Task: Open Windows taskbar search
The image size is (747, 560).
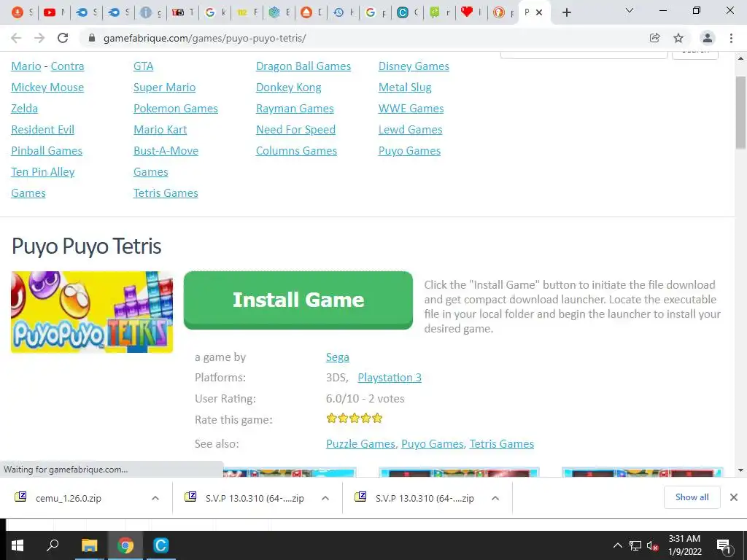Action: (53, 545)
